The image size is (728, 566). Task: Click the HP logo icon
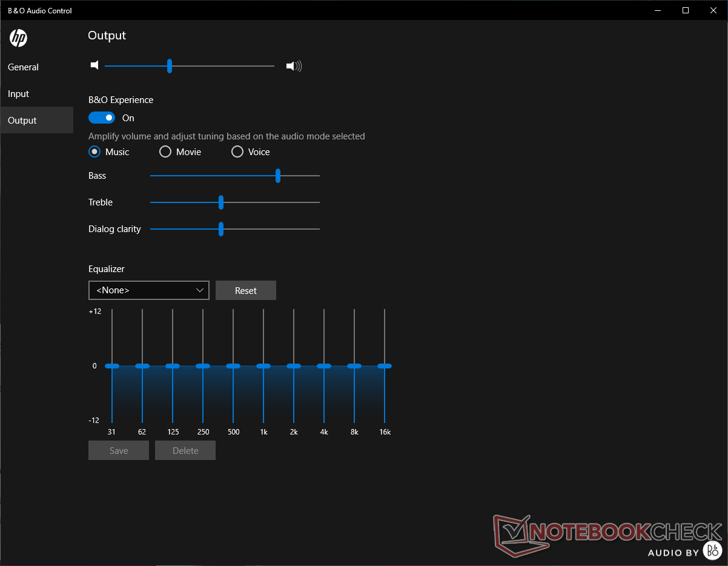pyautogui.click(x=18, y=38)
